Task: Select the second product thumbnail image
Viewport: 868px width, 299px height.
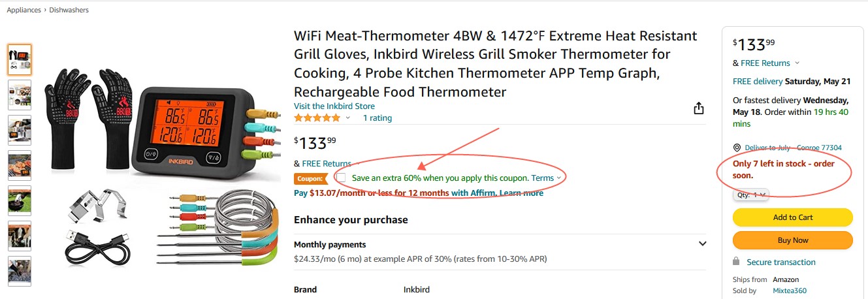Action: [20, 95]
